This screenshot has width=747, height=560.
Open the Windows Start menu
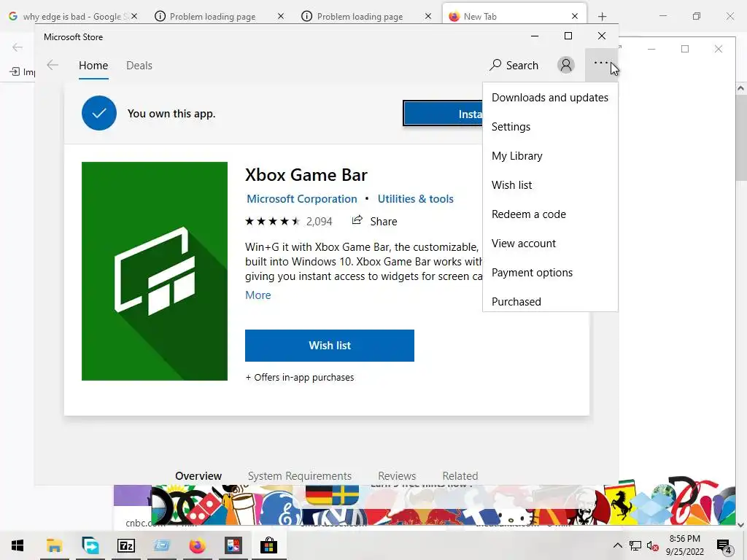[18, 545]
